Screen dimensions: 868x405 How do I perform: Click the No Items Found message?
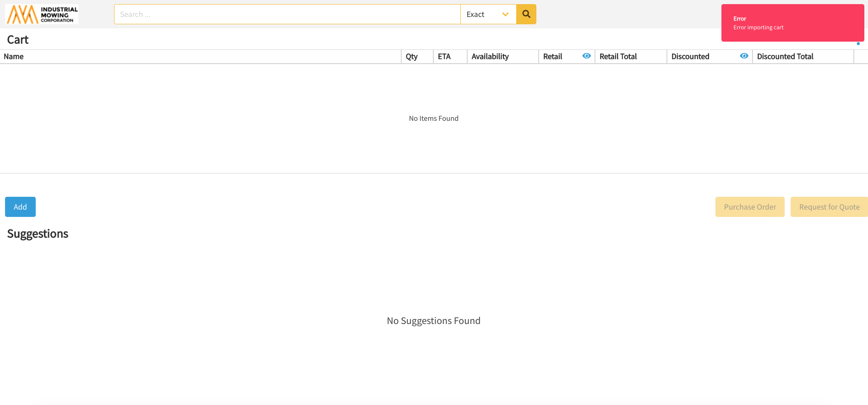[433, 119]
